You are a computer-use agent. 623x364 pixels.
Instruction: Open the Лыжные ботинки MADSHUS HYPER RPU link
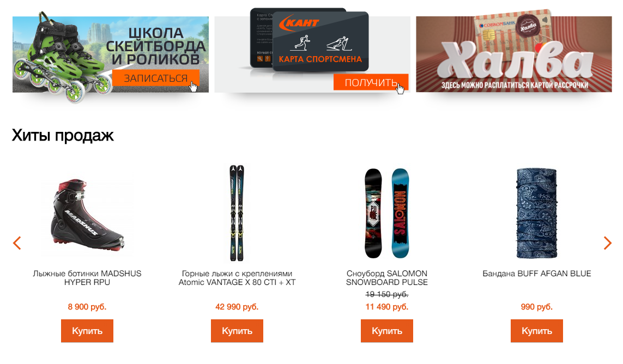click(87, 278)
